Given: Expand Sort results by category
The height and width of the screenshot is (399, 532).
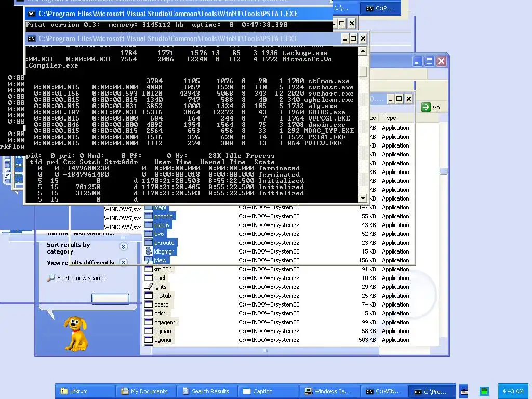Looking at the screenshot, I should (x=124, y=247).
